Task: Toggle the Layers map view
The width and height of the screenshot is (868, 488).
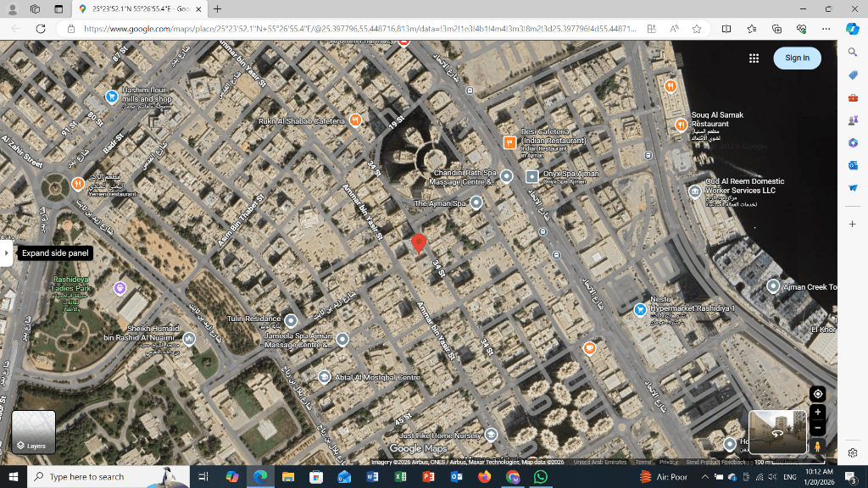Action: (34, 431)
